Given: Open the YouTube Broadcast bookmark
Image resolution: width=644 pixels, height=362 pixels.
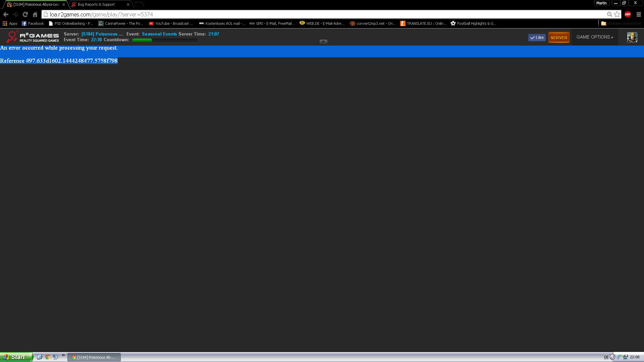Looking at the screenshot, I should tap(171, 23).
